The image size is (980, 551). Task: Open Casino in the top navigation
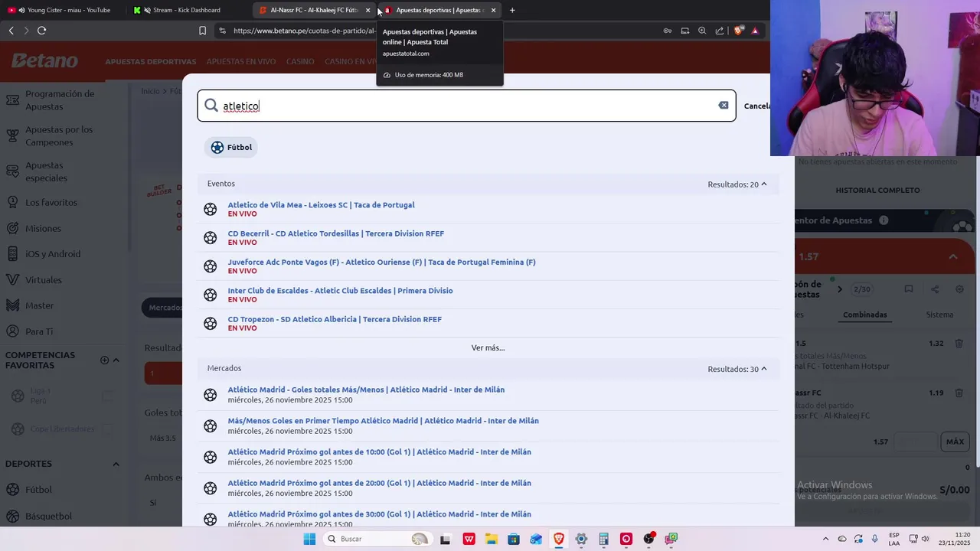(300, 61)
